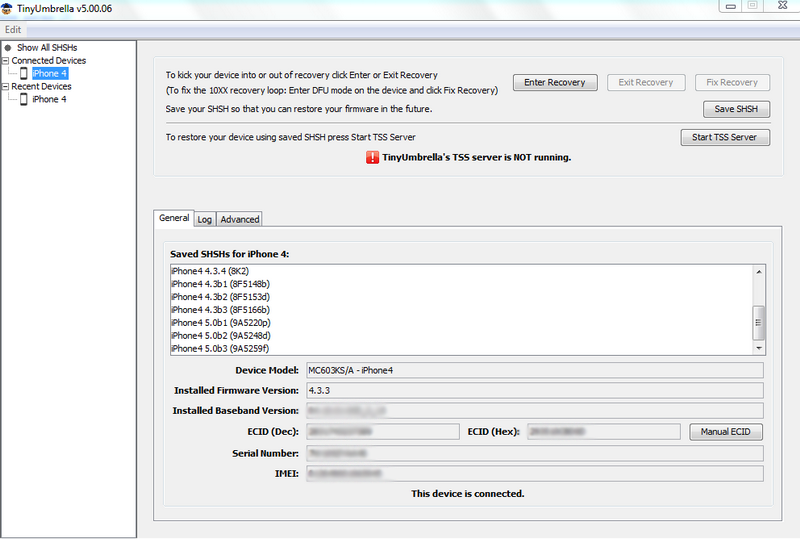Click the "Saved SHSHs for iPhone 4:" heading
Image resolution: width=800 pixels, height=539 pixels.
(230, 254)
